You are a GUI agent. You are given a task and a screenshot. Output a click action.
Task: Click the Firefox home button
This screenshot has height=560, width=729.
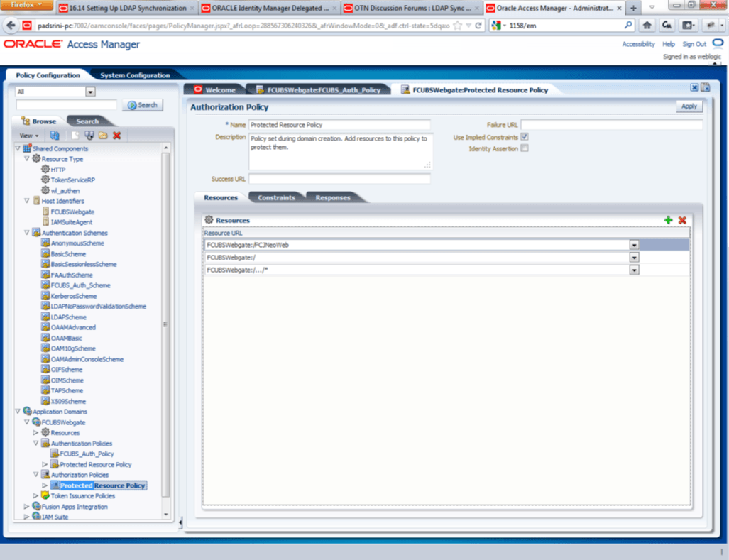(x=647, y=25)
